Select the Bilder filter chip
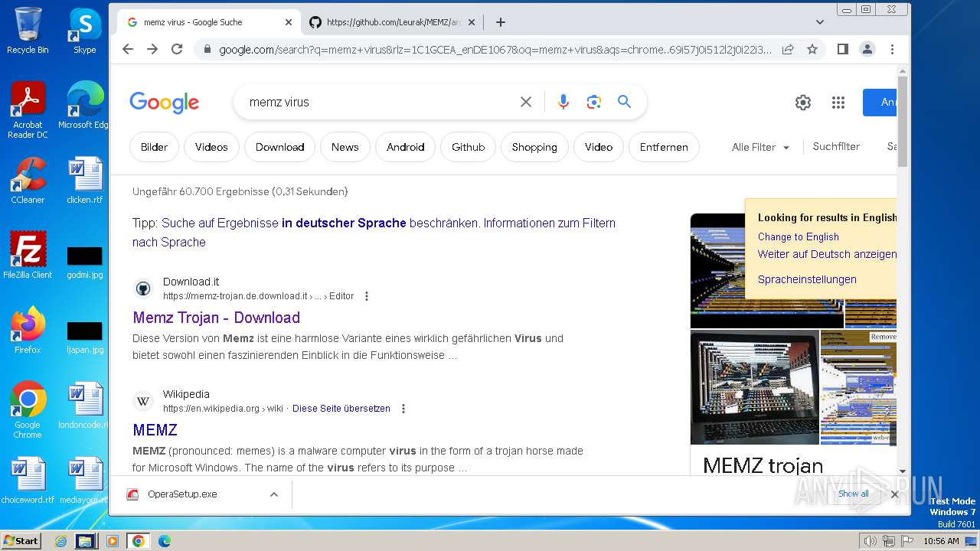Image resolution: width=980 pixels, height=551 pixels. point(154,147)
